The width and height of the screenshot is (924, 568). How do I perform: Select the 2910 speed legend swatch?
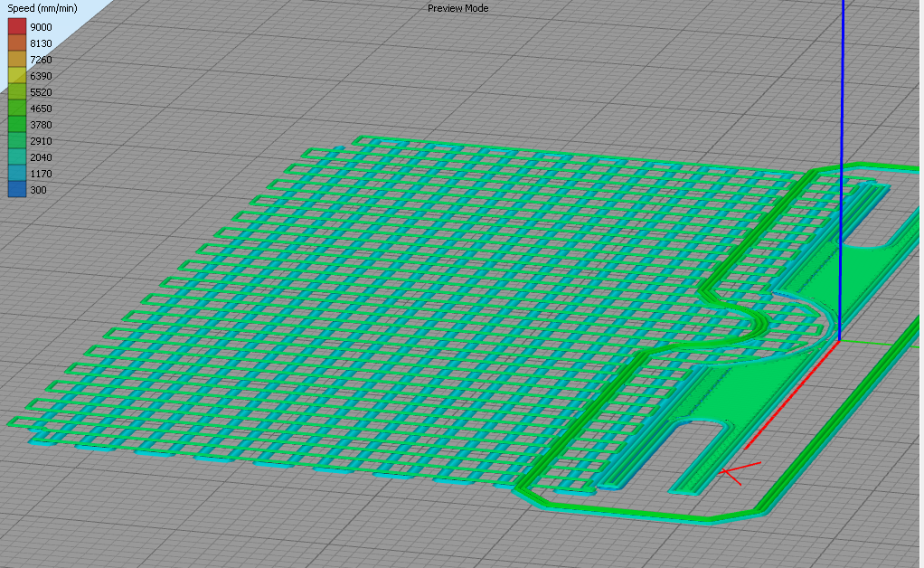point(17,141)
